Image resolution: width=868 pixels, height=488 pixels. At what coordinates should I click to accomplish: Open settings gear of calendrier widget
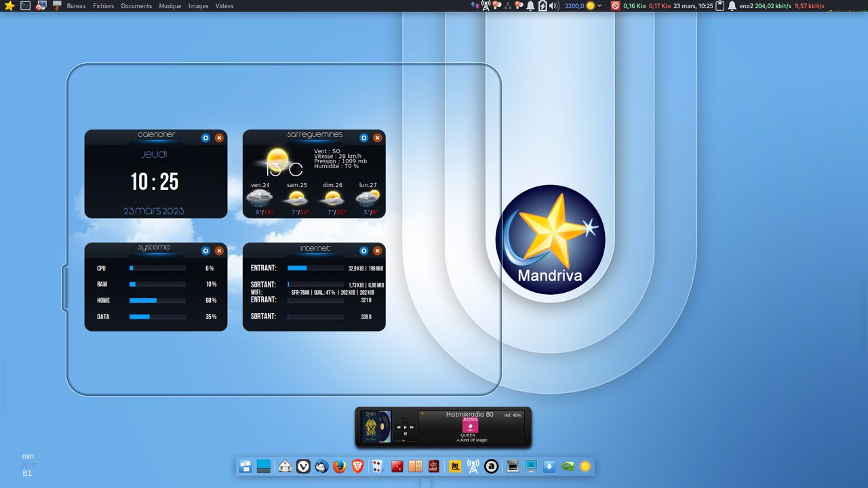tap(206, 138)
